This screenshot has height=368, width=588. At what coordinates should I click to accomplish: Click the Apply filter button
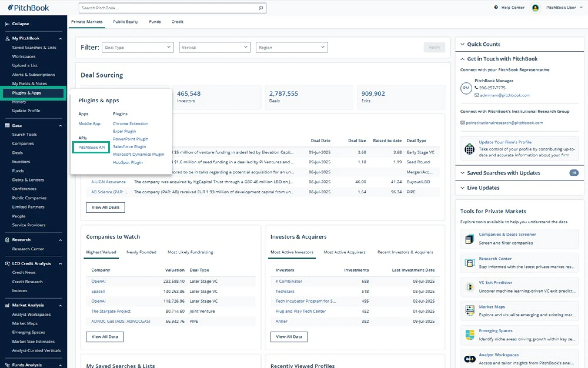tap(434, 47)
